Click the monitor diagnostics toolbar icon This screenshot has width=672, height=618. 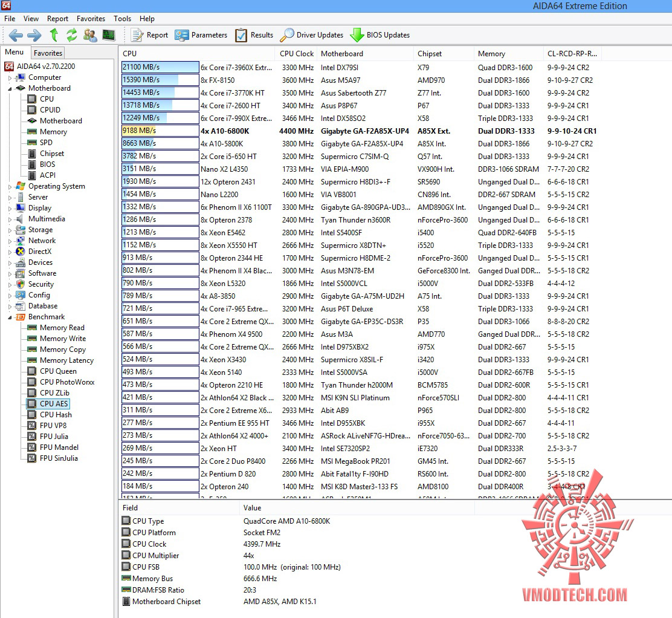[x=109, y=35]
